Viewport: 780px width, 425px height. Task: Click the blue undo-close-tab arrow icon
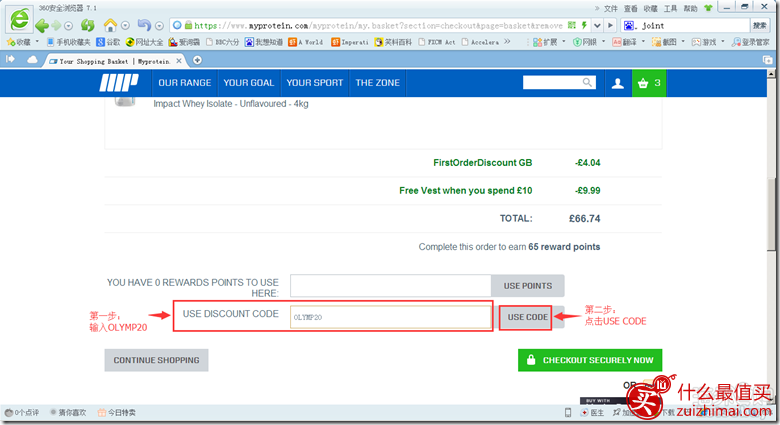point(144,25)
